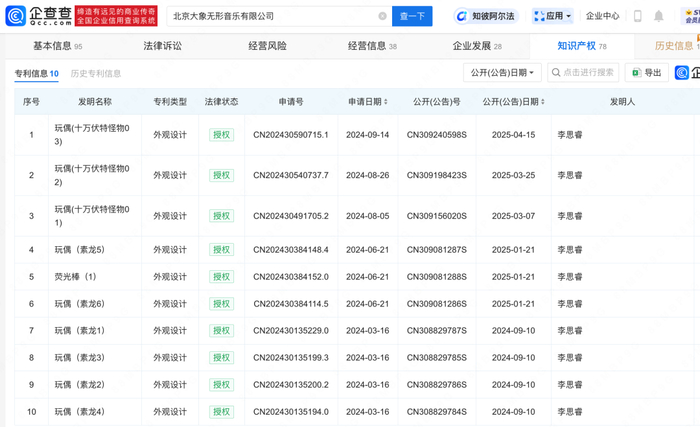Click the 导出 export button
Image resolution: width=700 pixels, height=427 pixels.
tap(647, 73)
